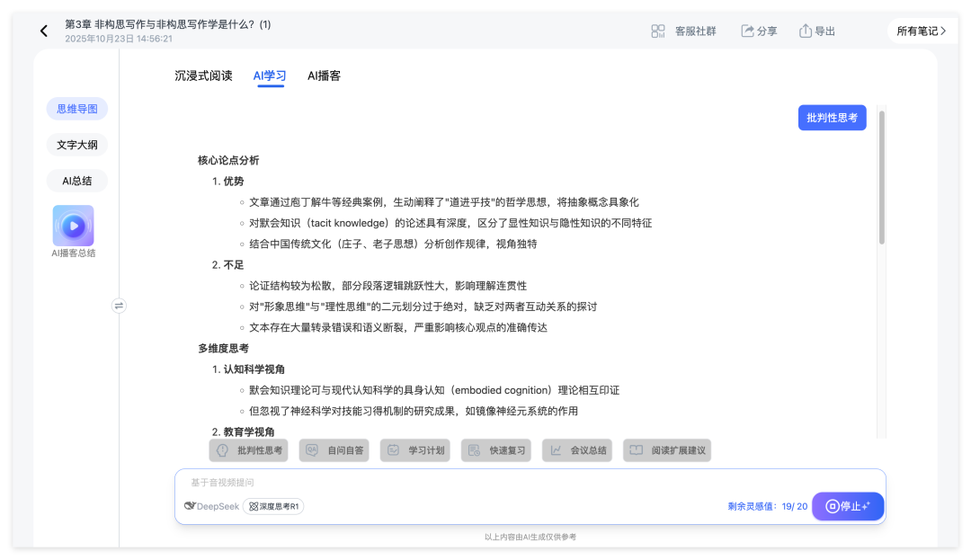Click the blue 停止 button
The image size is (971, 560).
[x=847, y=505]
